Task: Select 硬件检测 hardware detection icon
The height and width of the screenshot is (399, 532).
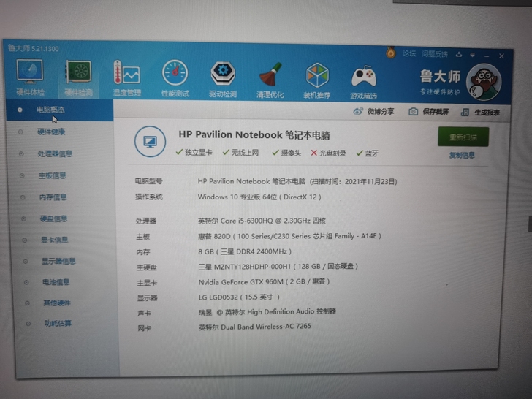Action: (x=78, y=72)
